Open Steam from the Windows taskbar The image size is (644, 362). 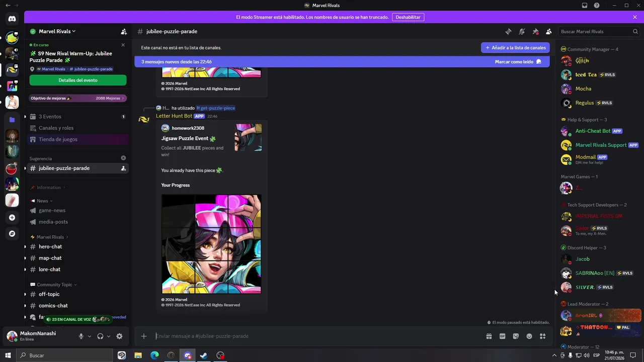204,355
